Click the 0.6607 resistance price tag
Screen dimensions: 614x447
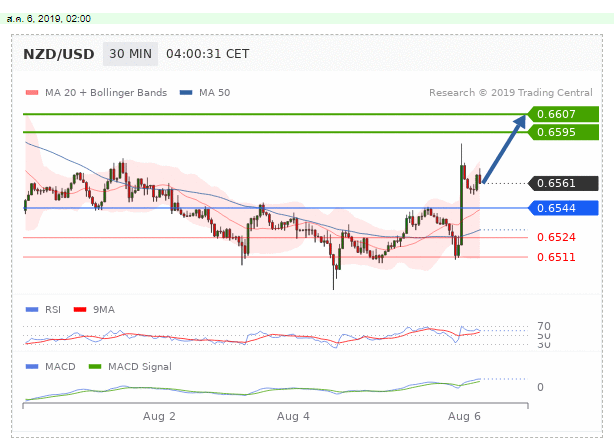(563, 114)
